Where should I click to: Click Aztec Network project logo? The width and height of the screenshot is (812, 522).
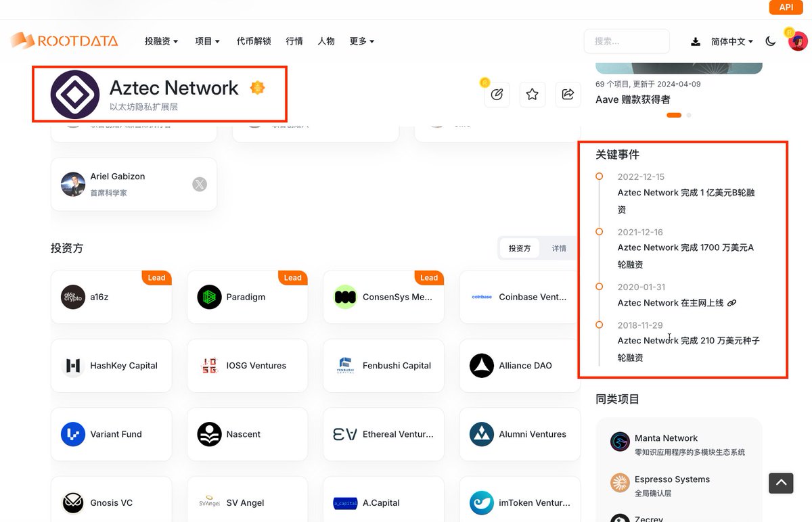75,95
